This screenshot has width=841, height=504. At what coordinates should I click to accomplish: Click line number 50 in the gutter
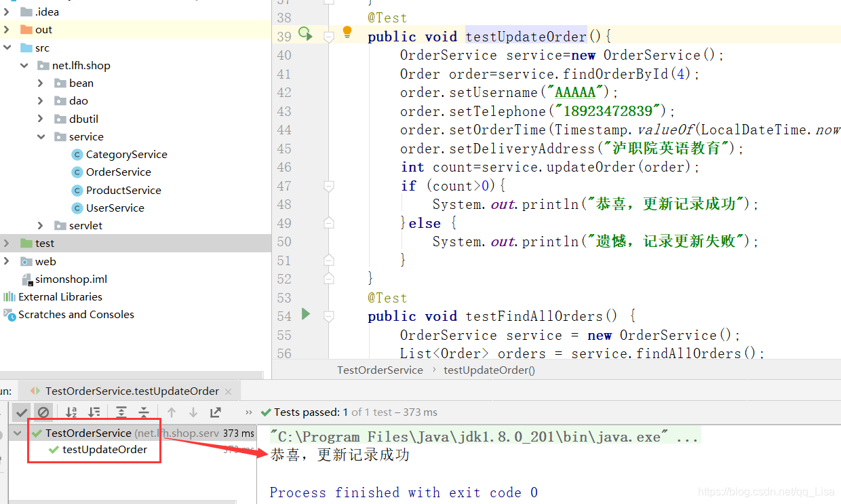coord(284,241)
